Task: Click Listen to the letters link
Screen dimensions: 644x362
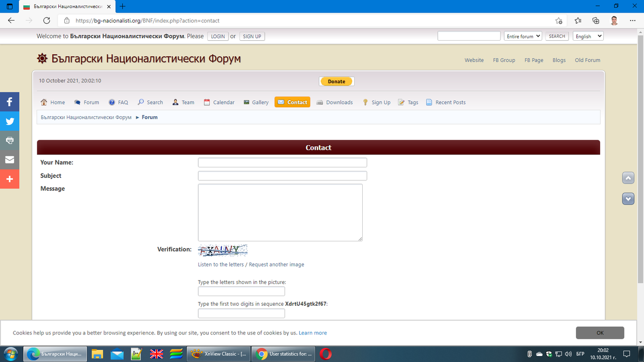Action: pyautogui.click(x=221, y=264)
